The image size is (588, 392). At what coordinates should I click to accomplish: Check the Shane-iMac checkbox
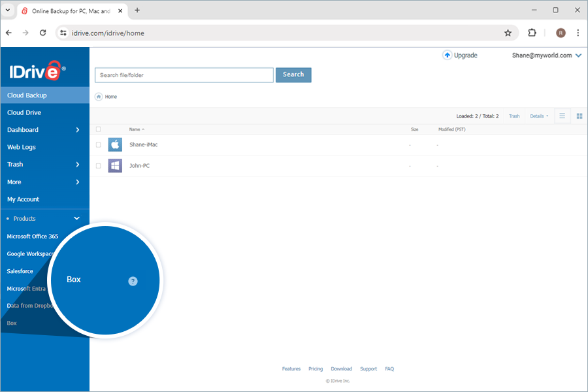point(98,145)
